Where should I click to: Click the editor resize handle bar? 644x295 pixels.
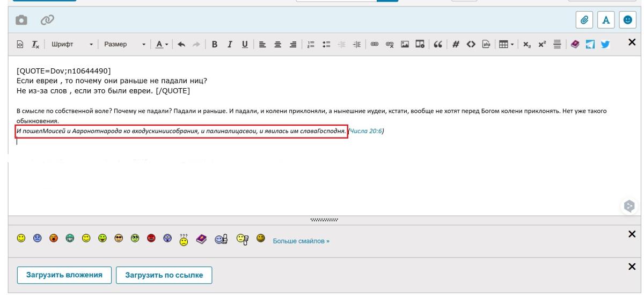coord(324,219)
